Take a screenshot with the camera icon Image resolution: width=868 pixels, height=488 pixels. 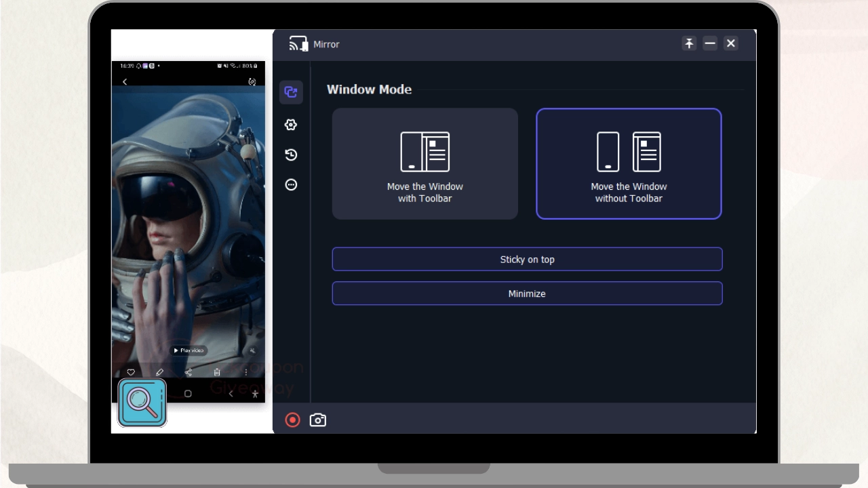pos(317,420)
